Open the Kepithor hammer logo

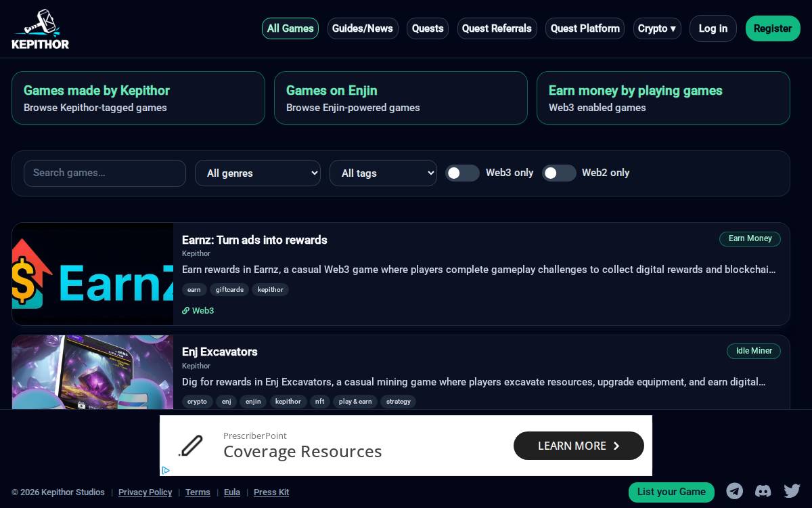click(x=41, y=29)
